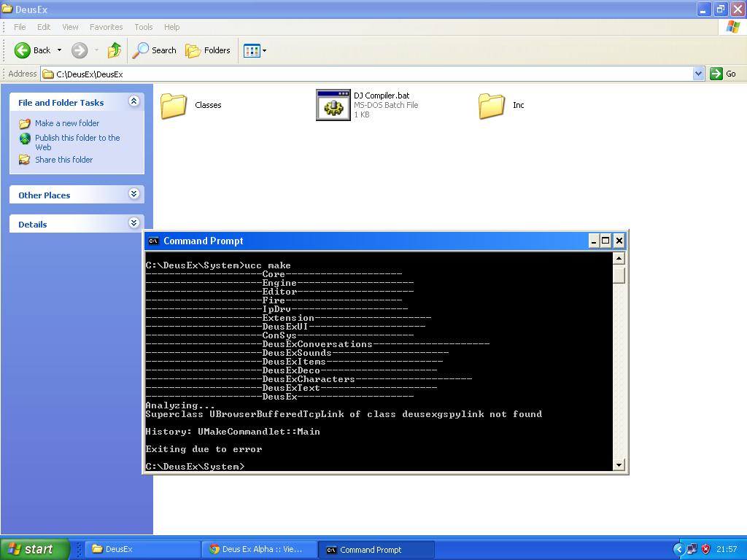Image resolution: width=747 pixels, height=560 pixels.
Task: Open the Search pane
Action: tap(155, 50)
